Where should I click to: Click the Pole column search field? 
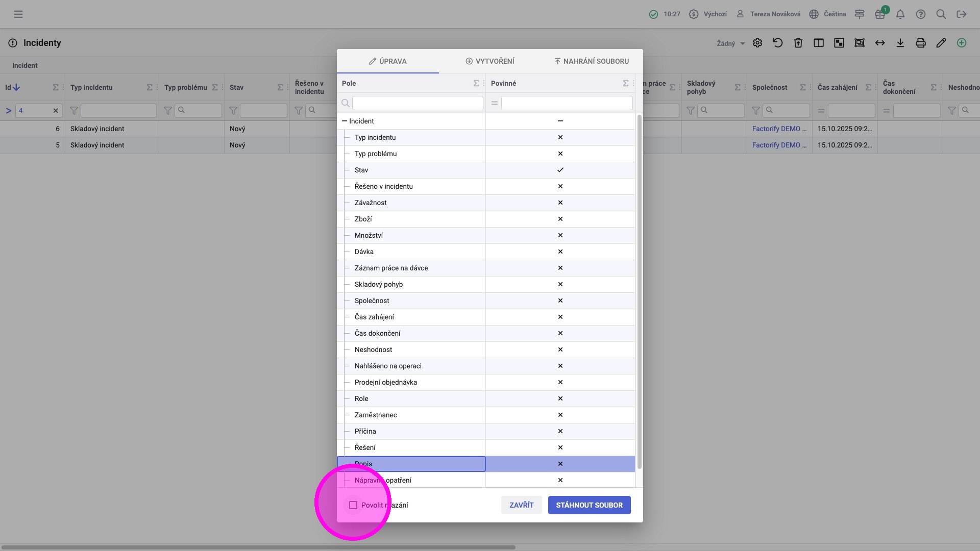pyautogui.click(x=418, y=103)
